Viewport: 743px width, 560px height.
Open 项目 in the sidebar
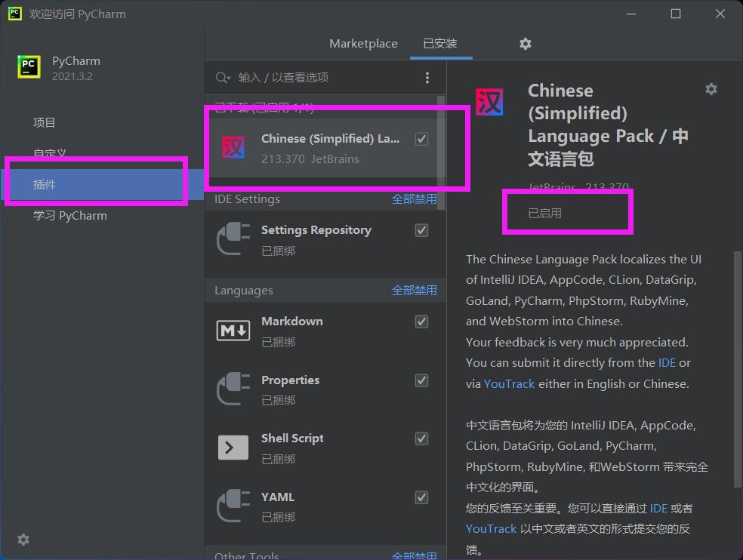(44, 123)
